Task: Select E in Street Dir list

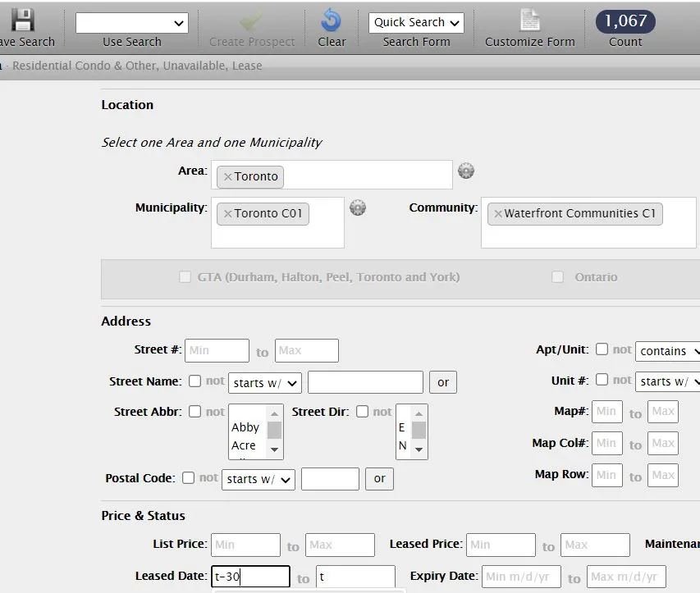Action: click(x=402, y=427)
